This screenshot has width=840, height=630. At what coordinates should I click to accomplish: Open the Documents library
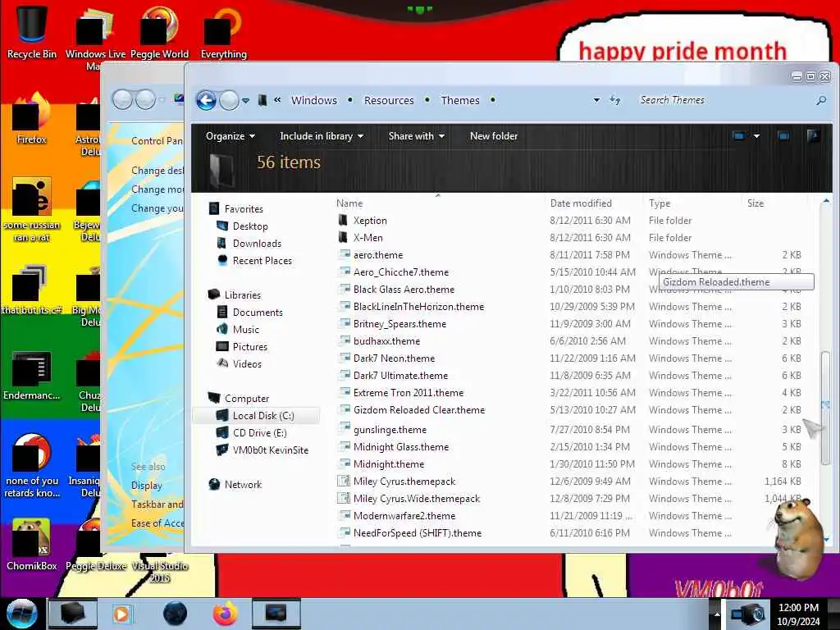coord(258,313)
